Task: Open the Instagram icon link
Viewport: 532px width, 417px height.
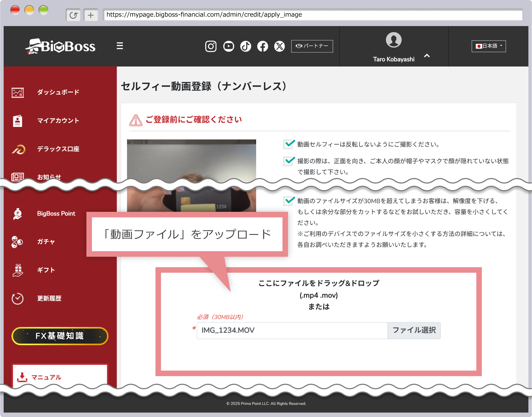Action: pyautogui.click(x=210, y=46)
